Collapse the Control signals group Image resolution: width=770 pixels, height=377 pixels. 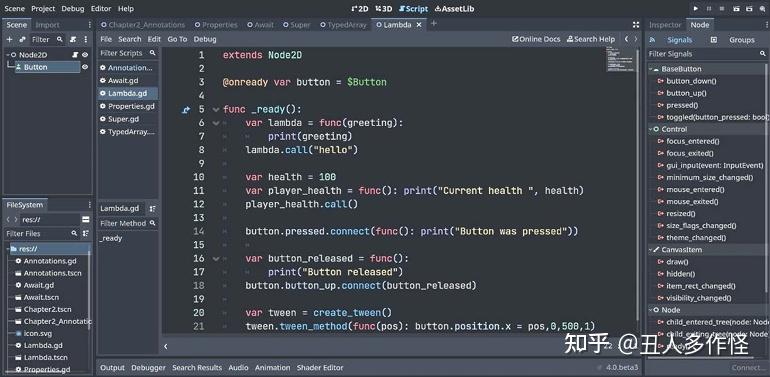pos(651,130)
